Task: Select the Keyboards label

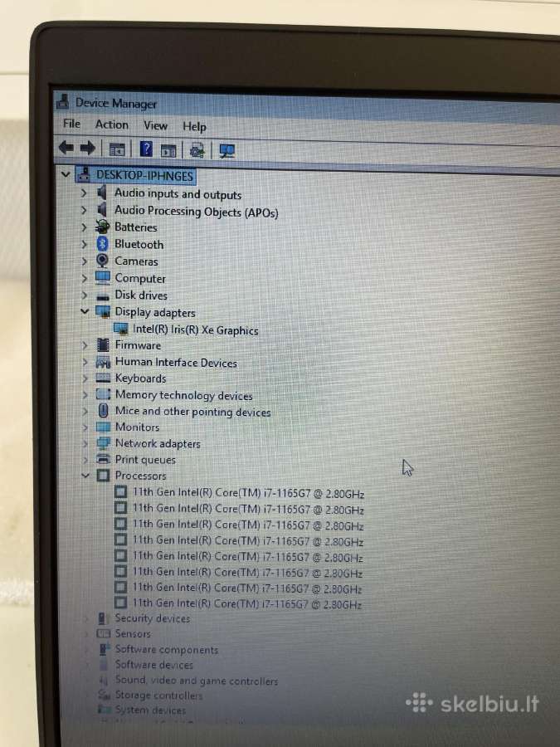Action: pyautogui.click(x=140, y=378)
